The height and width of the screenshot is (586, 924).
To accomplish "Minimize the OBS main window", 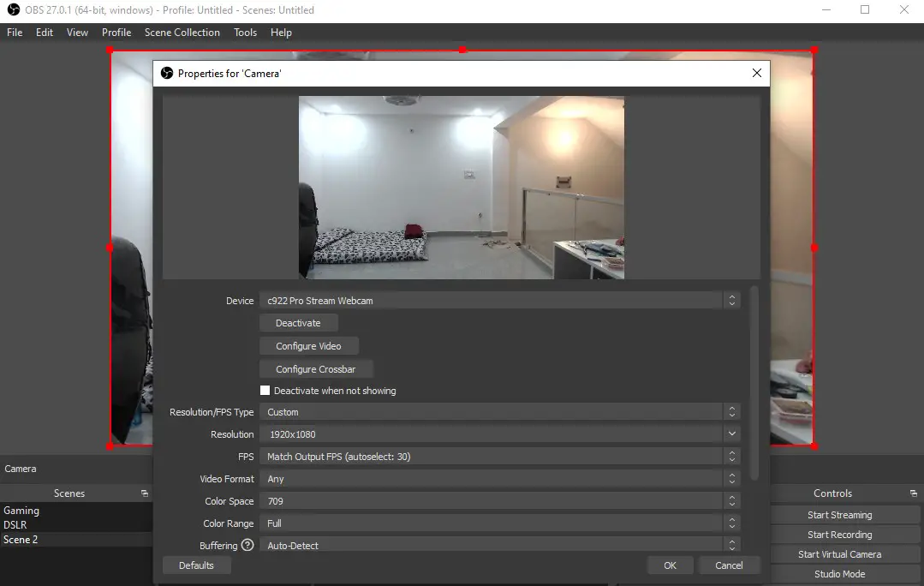I will (826, 10).
